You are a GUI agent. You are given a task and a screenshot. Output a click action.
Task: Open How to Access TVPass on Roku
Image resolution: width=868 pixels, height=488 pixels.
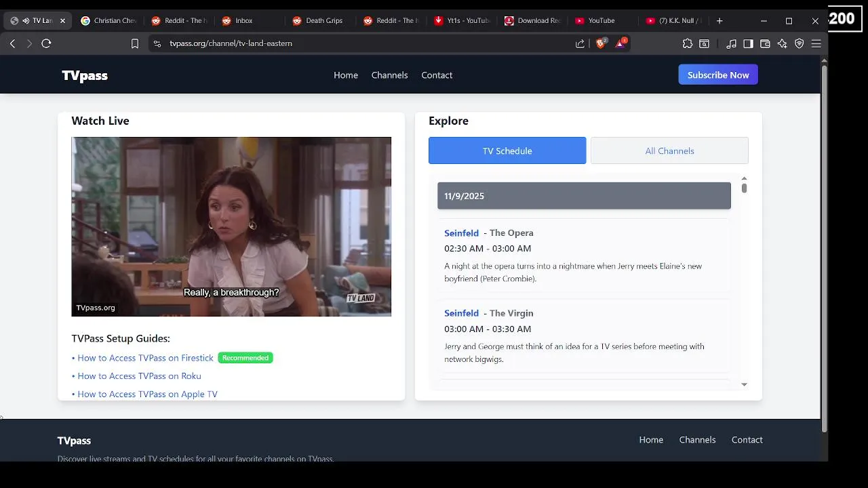(x=139, y=376)
